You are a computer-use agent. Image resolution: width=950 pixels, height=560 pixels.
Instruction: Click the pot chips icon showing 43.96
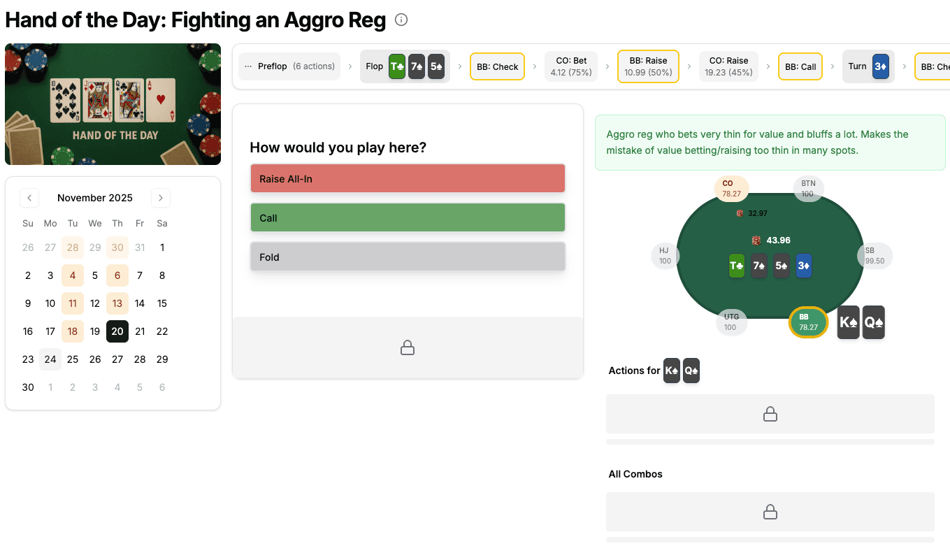(756, 240)
